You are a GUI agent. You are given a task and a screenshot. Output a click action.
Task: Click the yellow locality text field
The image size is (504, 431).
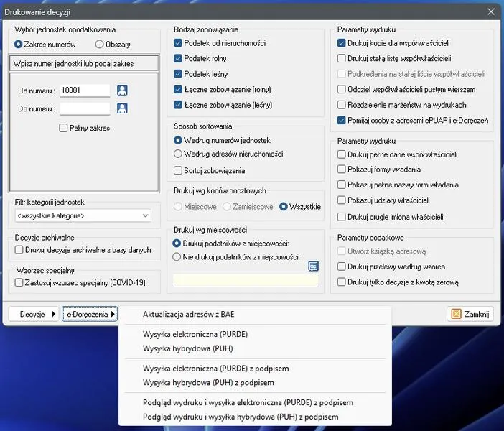[x=246, y=281]
